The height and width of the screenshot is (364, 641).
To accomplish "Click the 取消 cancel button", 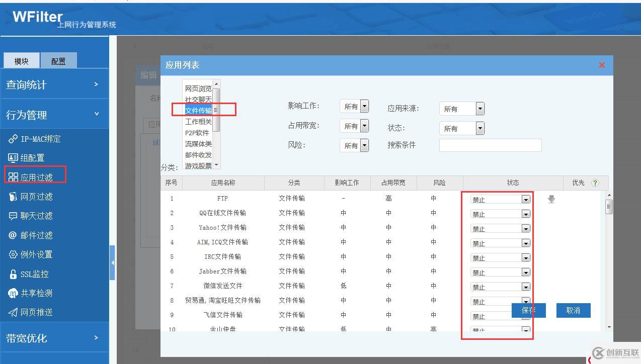I will [x=573, y=310].
